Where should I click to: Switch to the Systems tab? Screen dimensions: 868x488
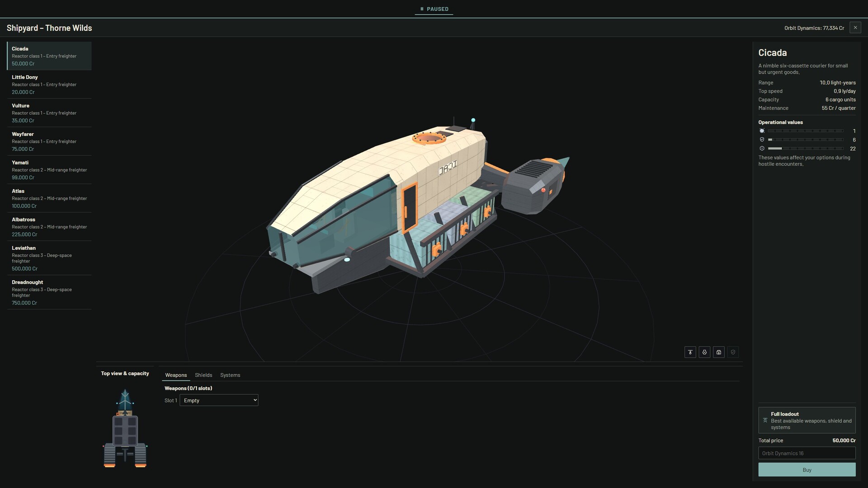[230, 375]
